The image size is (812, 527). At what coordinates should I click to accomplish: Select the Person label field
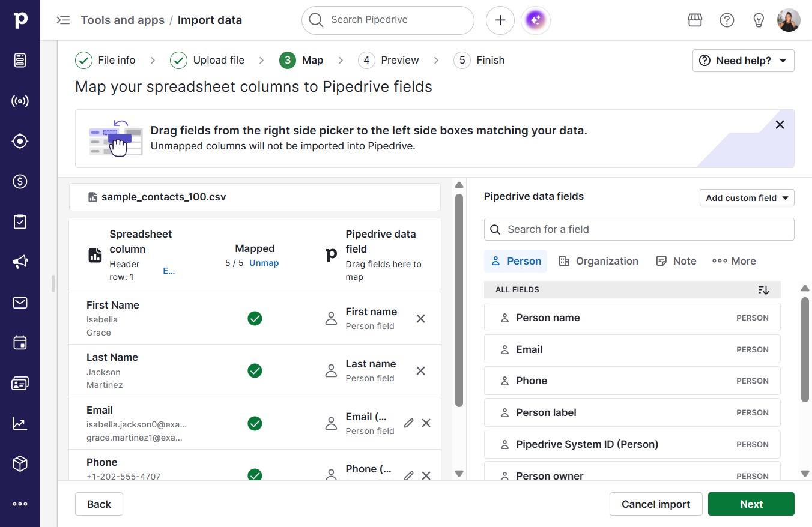(x=632, y=412)
